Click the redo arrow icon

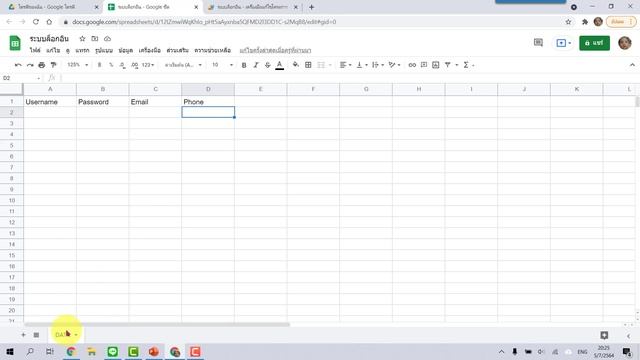30,65
